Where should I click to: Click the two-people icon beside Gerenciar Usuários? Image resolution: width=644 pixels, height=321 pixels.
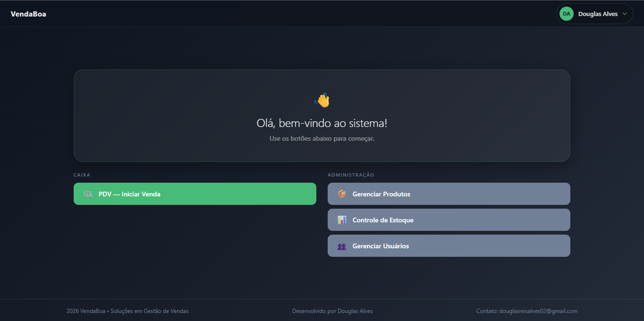(342, 246)
